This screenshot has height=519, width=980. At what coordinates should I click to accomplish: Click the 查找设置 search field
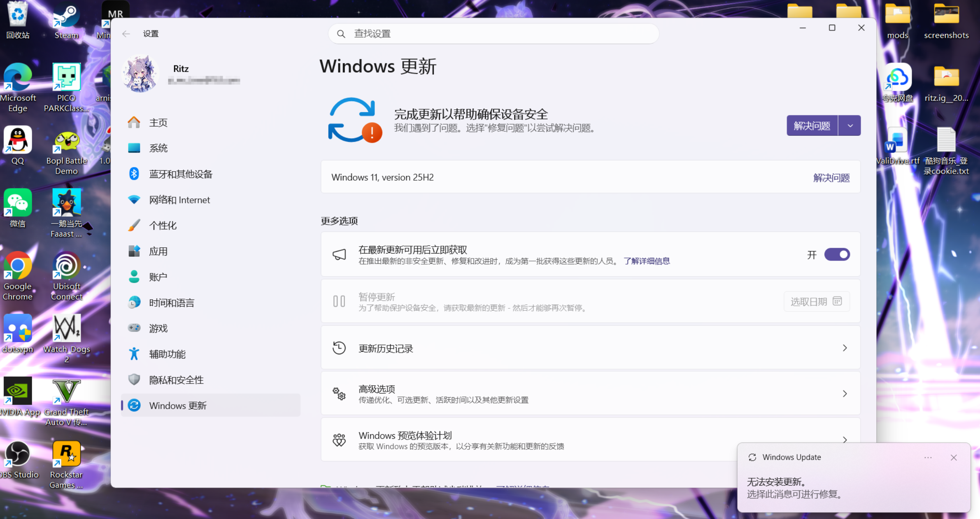click(x=493, y=34)
